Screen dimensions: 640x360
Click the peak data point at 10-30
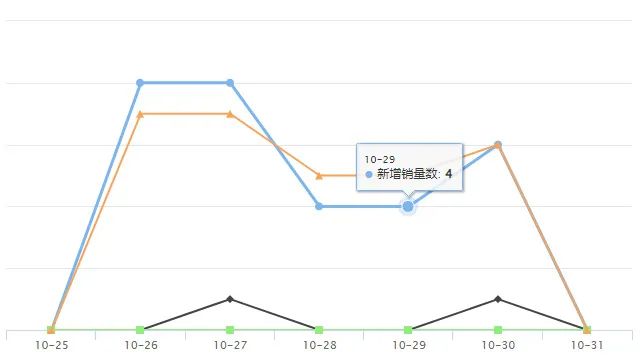pos(498,145)
